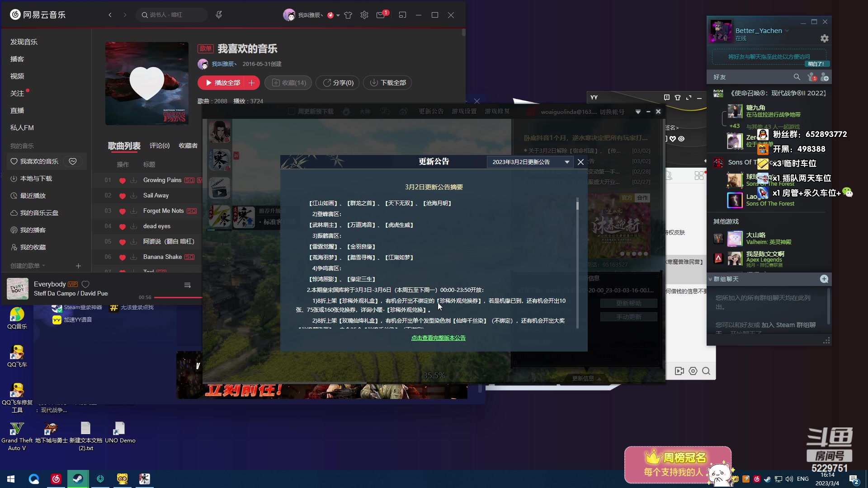Seek the NetEase playback progress bar
868x488 pixels.
(177, 297)
